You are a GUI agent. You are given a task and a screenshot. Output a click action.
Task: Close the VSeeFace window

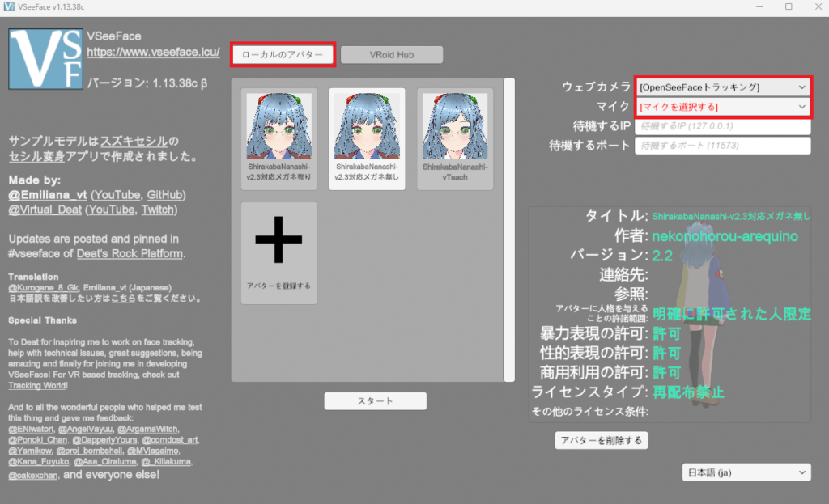pos(818,6)
